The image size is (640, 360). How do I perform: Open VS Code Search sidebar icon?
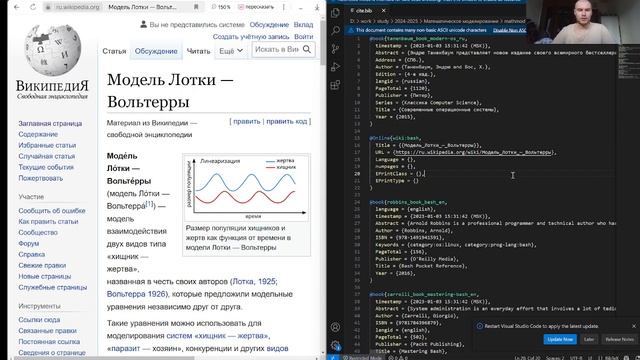[x=336, y=31]
